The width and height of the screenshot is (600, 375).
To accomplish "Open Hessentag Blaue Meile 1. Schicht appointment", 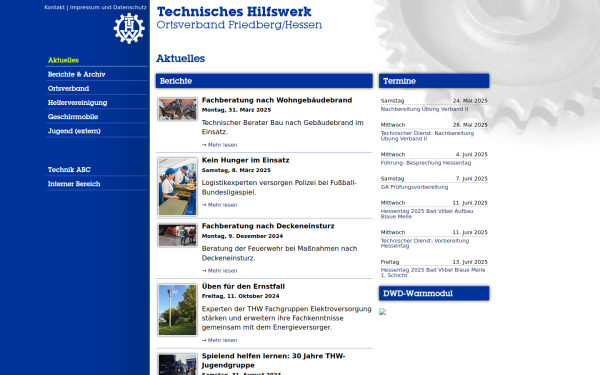I will click(433, 272).
